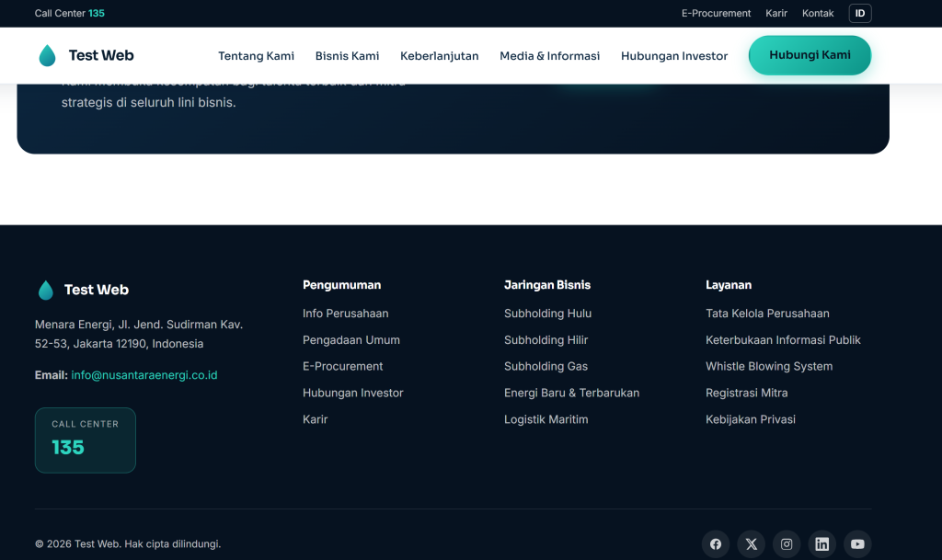Open Registrasi Mitra footer link
This screenshot has height=560, width=942.
tap(746, 393)
